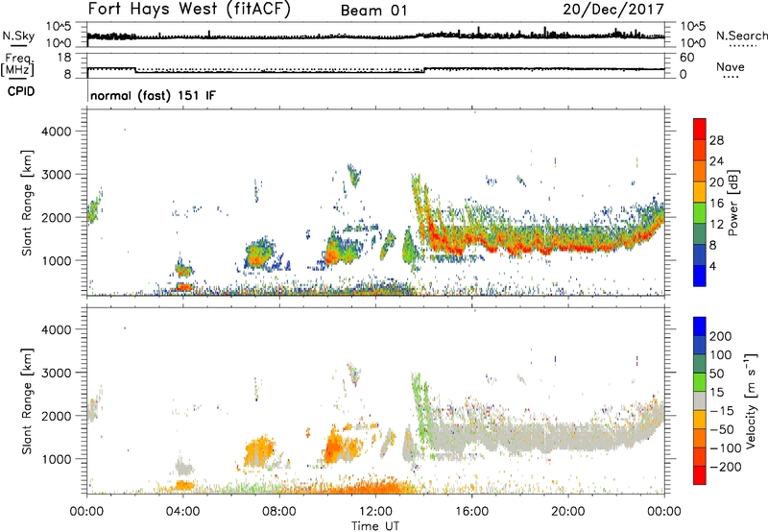Click "Slant Range [km]" label of velocity panel
The width and height of the screenshot is (768, 532).
pyautogui.click(x=27, y=401)
